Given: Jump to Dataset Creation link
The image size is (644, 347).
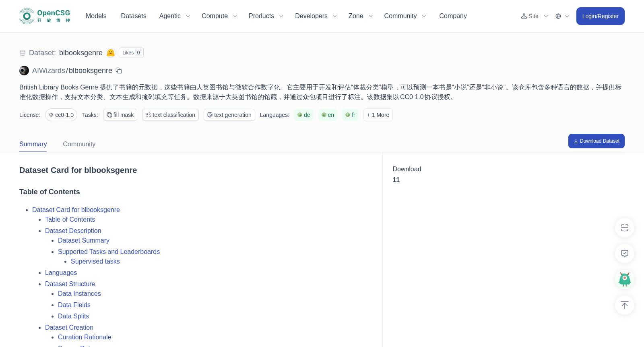Looking at the screenshot, I should [x=69, y=327].
